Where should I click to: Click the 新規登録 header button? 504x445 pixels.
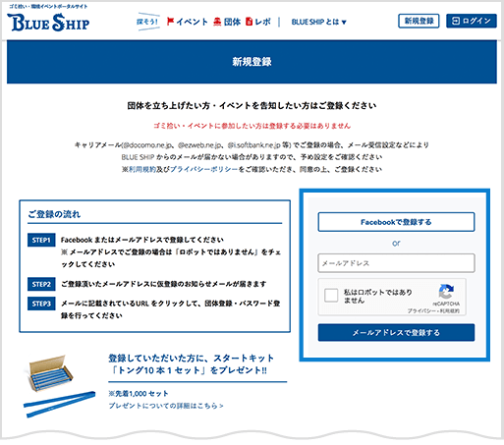point(419,21)
